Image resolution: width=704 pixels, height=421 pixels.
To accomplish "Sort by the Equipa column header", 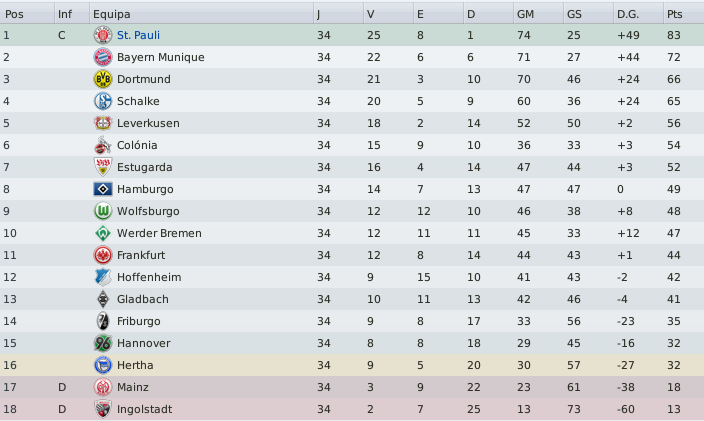I will tap(109, 14).
